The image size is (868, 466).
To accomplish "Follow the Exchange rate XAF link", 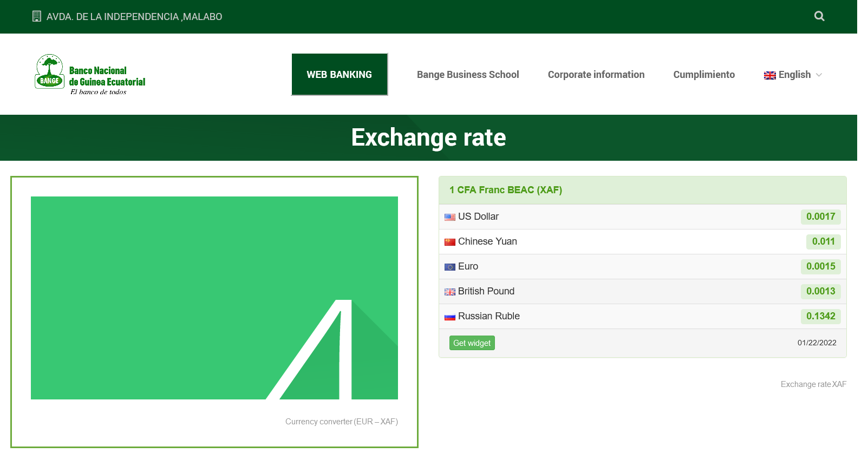I will pos(813,384).
